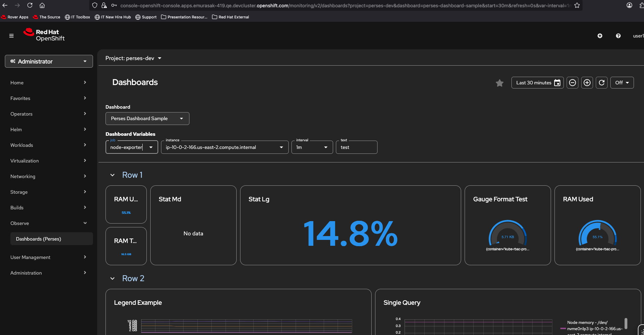
Task: Collapse the Row 1 section
Action: pos(112,175)
